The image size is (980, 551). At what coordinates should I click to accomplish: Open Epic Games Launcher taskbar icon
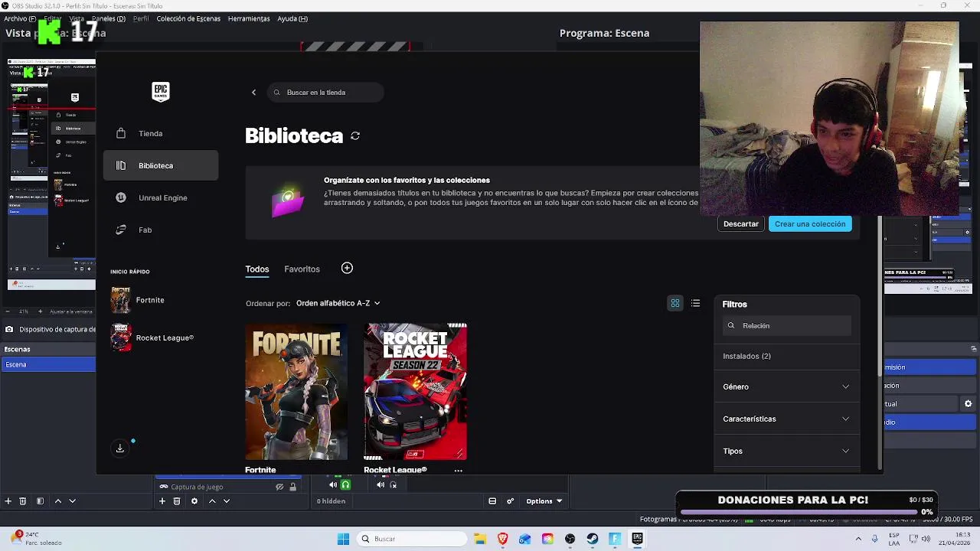637,539
